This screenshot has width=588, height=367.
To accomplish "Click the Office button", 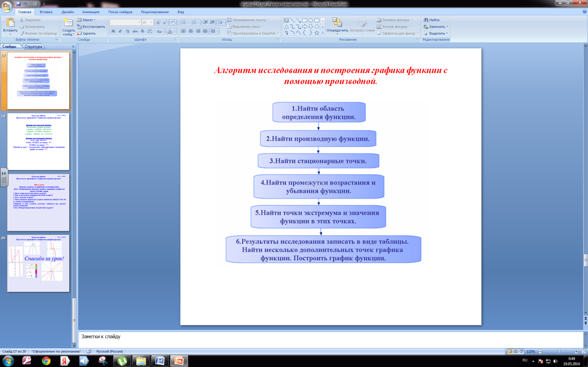I will point(7,6).
